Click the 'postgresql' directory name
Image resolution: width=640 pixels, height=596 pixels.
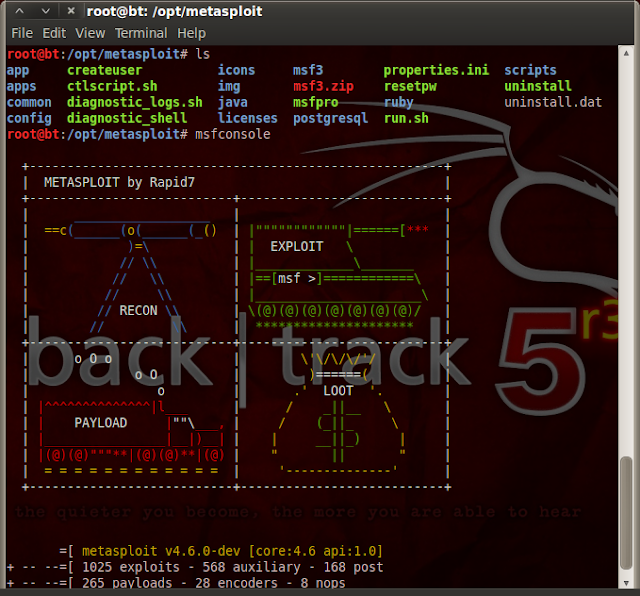[x=331, y=118]
